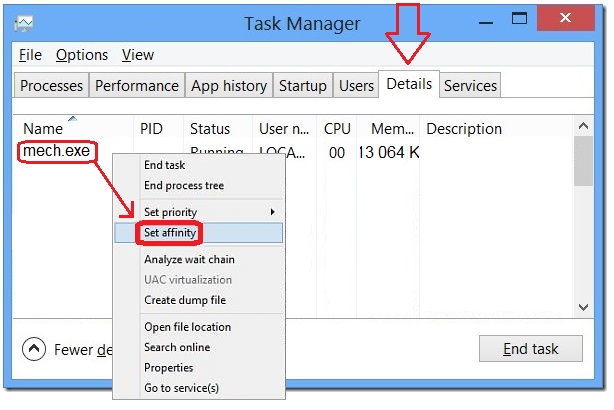614x410 pixels.
Task: Switch to the Performance tab
Action: [x=137, y=86]
